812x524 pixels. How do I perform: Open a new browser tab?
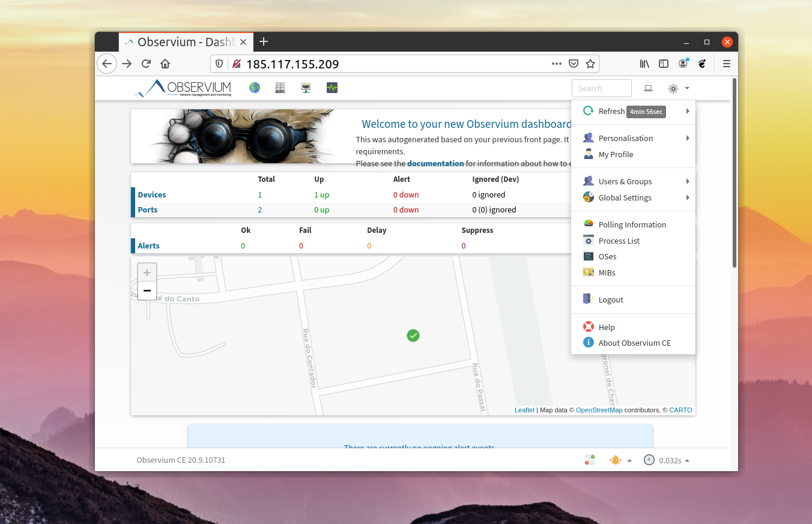264,42
